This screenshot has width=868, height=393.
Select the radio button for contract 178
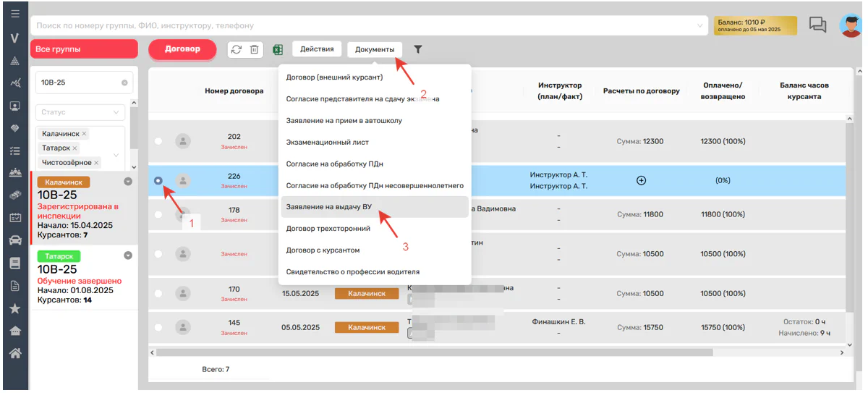point(158,214)
